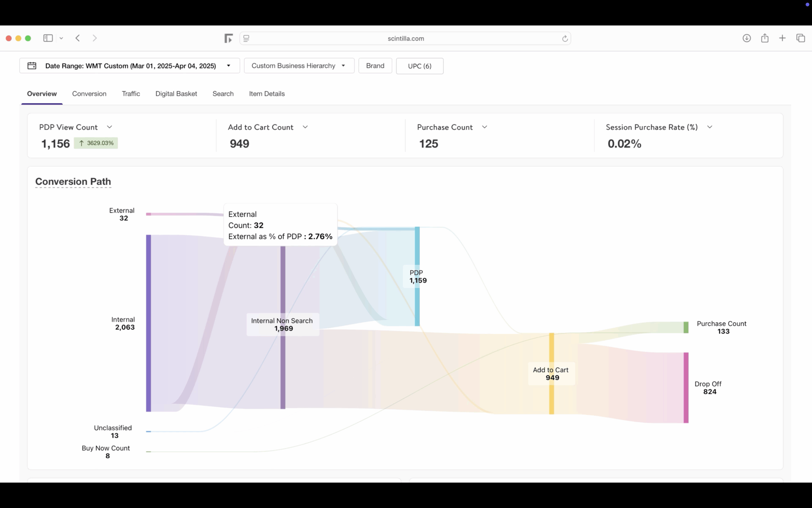
Task: Switch to the Conversion tab
Action: click(89, 94)
